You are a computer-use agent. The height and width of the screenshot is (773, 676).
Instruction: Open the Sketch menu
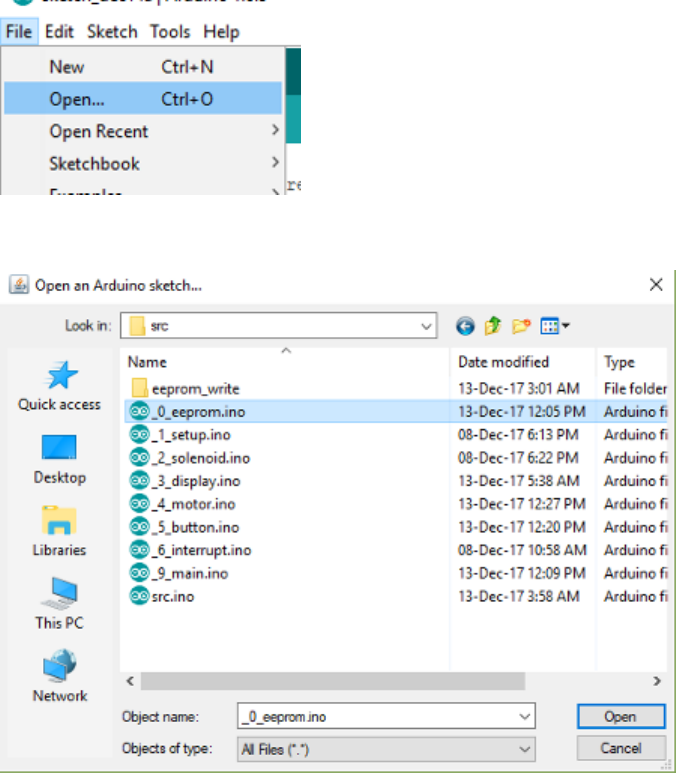(112, 32)
